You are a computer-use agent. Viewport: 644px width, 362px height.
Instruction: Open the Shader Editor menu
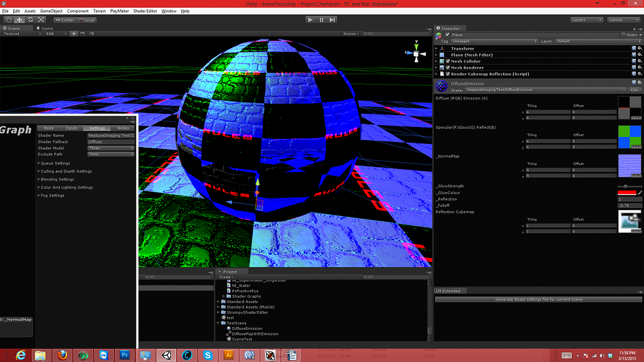pos(145,11)
